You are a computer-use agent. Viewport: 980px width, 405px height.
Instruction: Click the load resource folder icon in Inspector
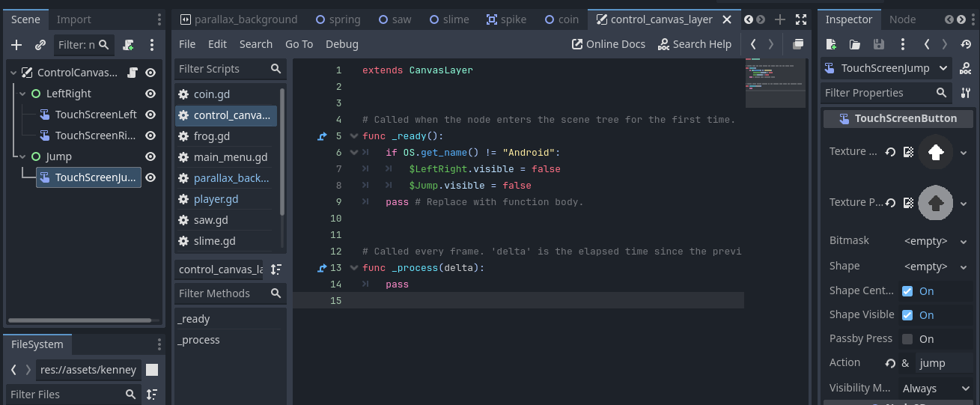(855, 45)
